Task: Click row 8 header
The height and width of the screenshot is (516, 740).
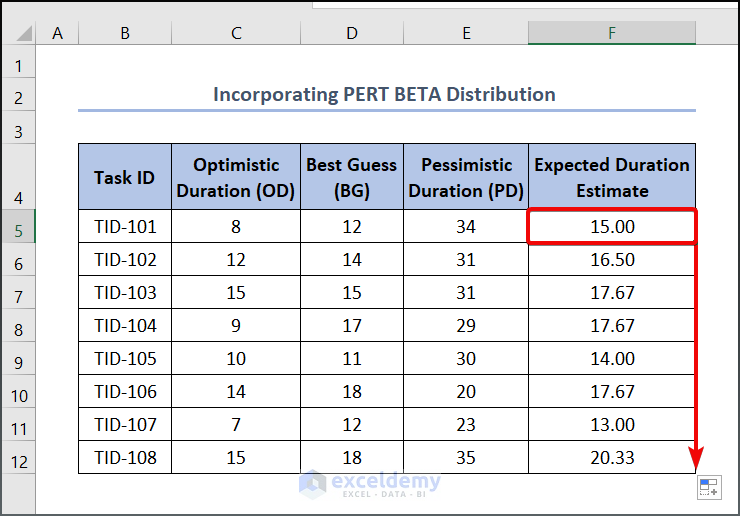Action: point(19,330)
